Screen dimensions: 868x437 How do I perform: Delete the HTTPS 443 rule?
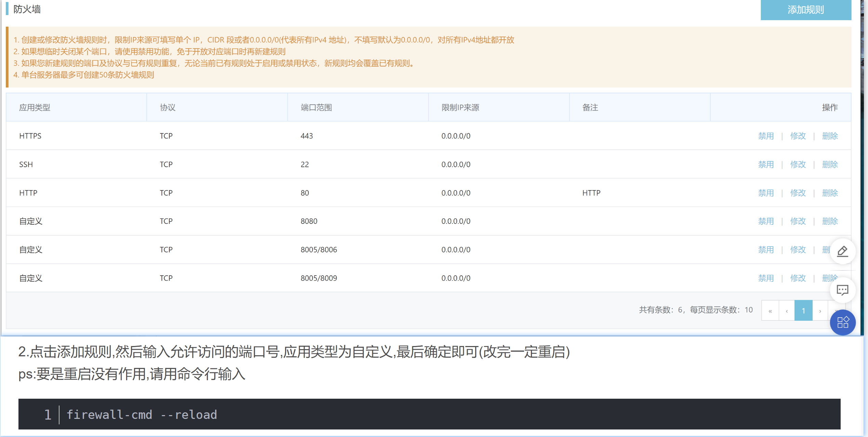coord(830,136)
